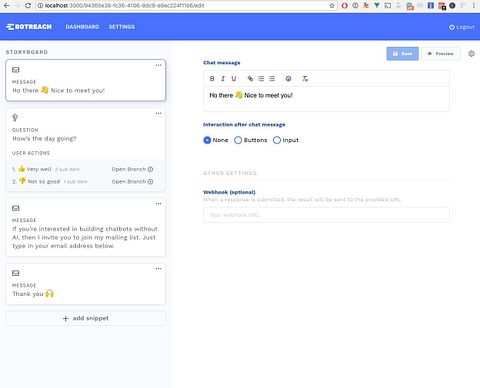Expand Open Branch for 'Very well' action

(132, 169)
